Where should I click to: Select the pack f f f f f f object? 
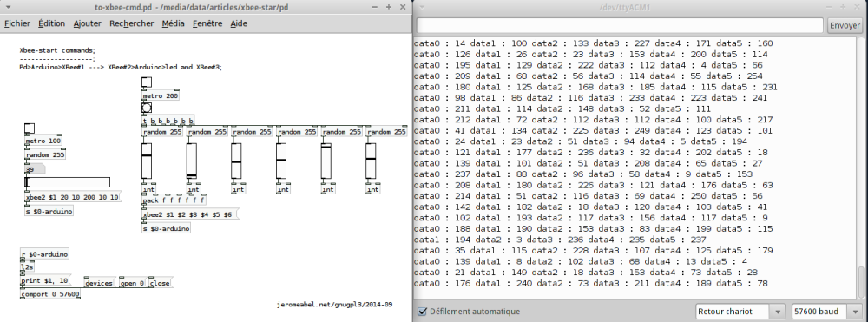click(174, 200)
